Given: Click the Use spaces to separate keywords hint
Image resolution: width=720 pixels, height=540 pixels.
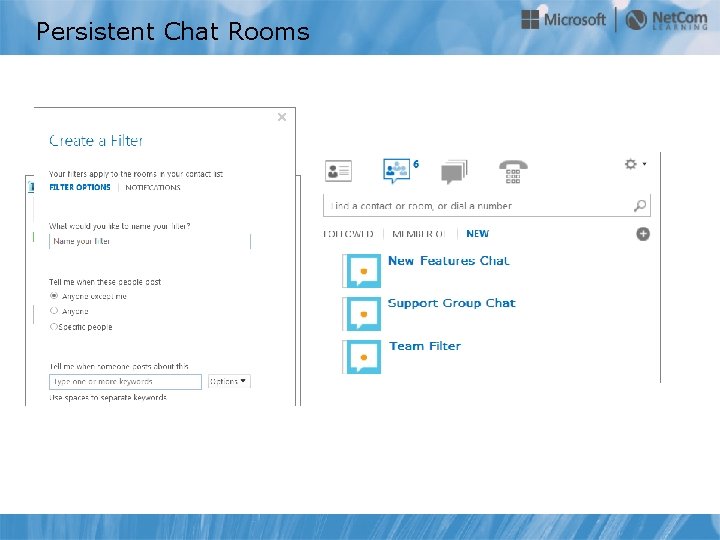Looking at the screenshot, I should click(108, 397).
